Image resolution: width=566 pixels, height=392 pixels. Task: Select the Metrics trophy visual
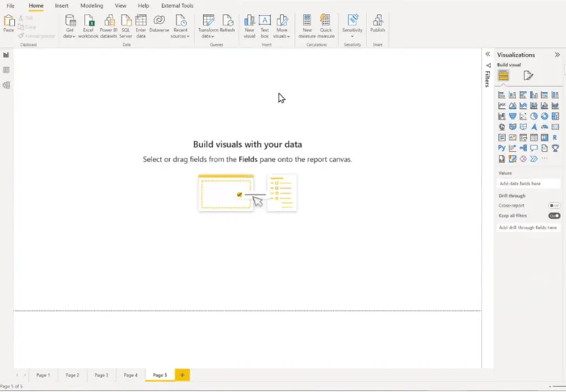coord(555,148)
